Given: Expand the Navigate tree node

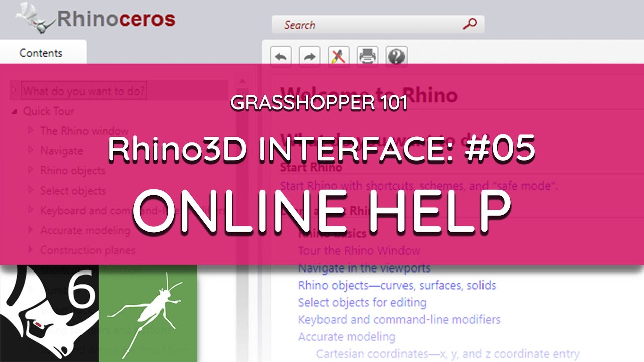Looking at the screenshot, I should pos(31,150).
